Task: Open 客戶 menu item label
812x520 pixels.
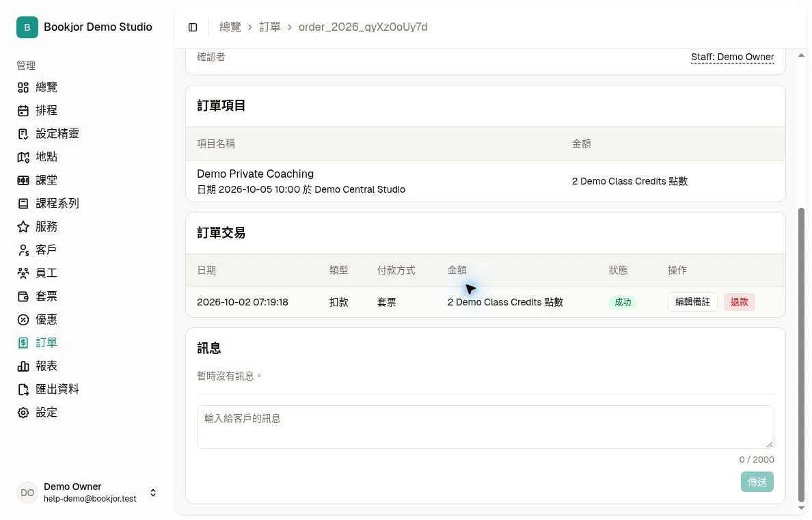Action: [46, 249]
